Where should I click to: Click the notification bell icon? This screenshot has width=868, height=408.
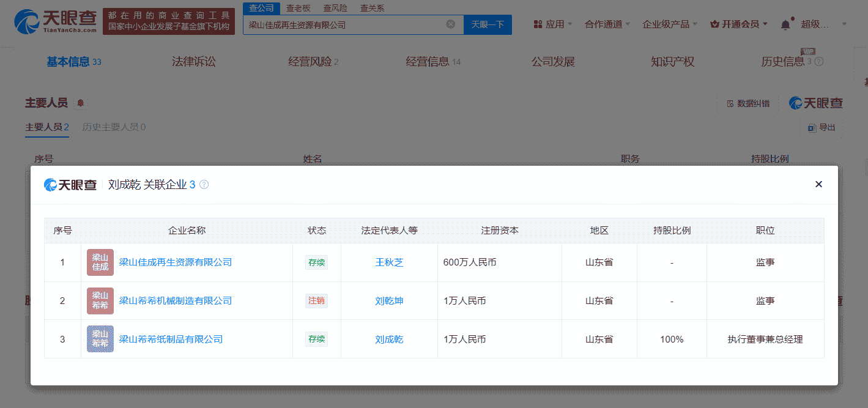(x=785, y=24)
